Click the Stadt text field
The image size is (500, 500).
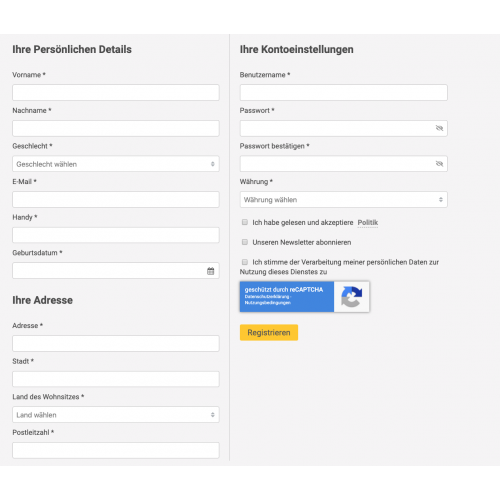coord(116,379)
